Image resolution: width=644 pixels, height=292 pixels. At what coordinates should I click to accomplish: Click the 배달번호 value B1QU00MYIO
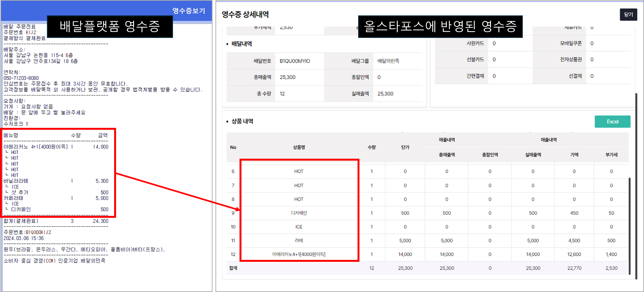pyautogui.click(x=295, y=61)
